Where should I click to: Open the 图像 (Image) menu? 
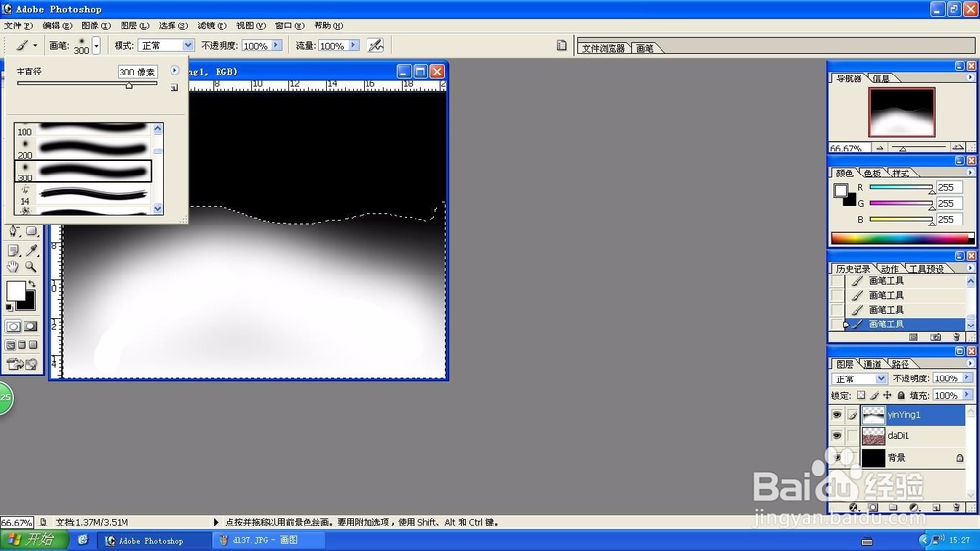96,25
